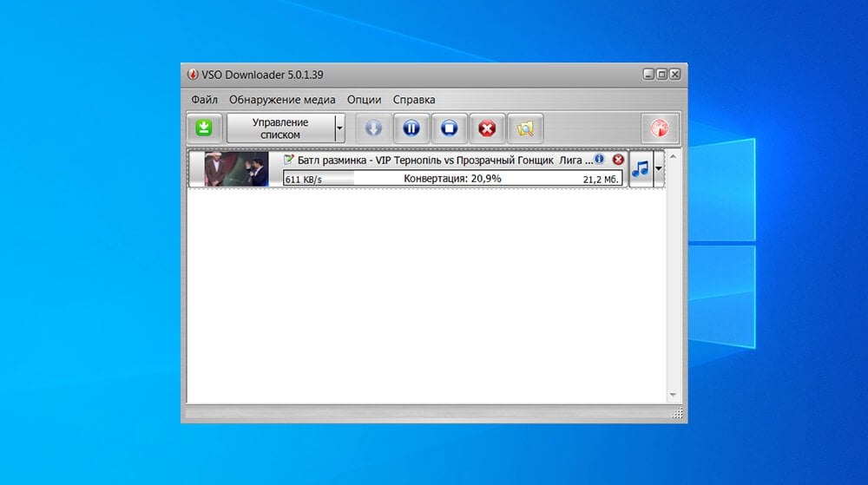The image size is (868, 485).
Task: Click the 611 KB/s speed text
Action: point(303,180)
